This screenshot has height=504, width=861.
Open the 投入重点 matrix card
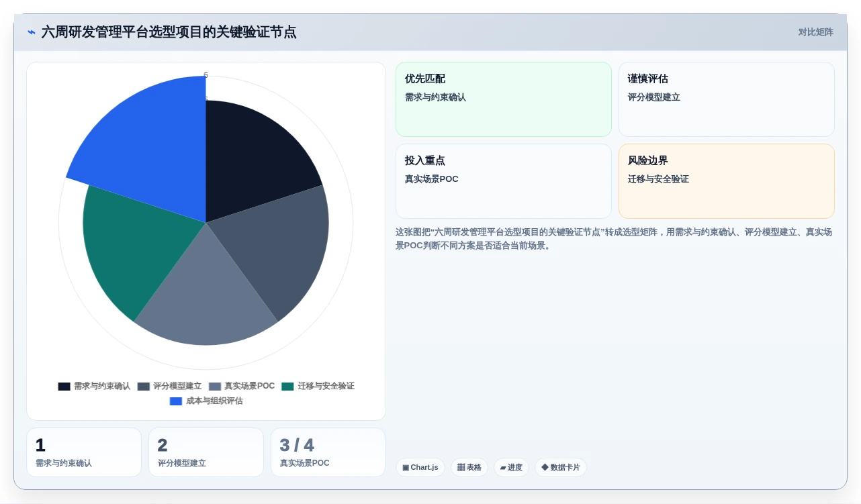pyautogui.click(x=504, y=181)
